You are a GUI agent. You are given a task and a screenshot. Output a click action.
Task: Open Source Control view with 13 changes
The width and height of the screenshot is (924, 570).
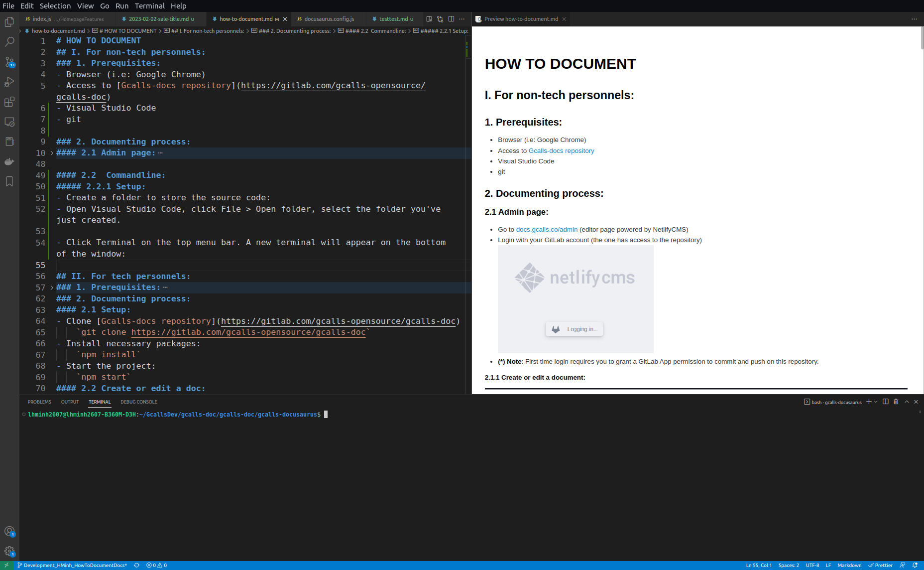point(9,62)
